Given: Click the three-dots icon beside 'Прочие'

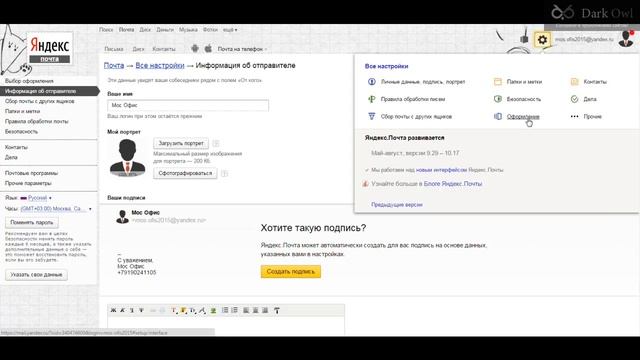Looking at the screenshot, I should point(574,116).
